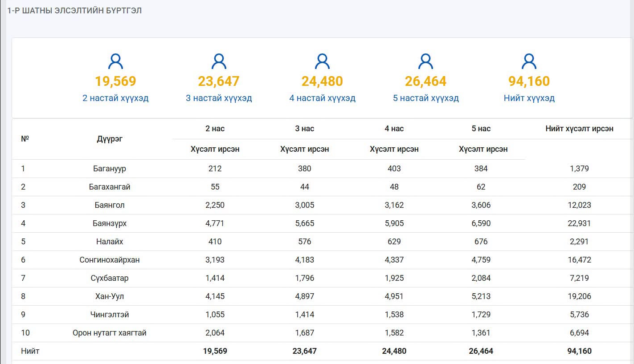634x364 pixels.
Task: Select the 2 нас column header
Action: click(x=215, y=129)
